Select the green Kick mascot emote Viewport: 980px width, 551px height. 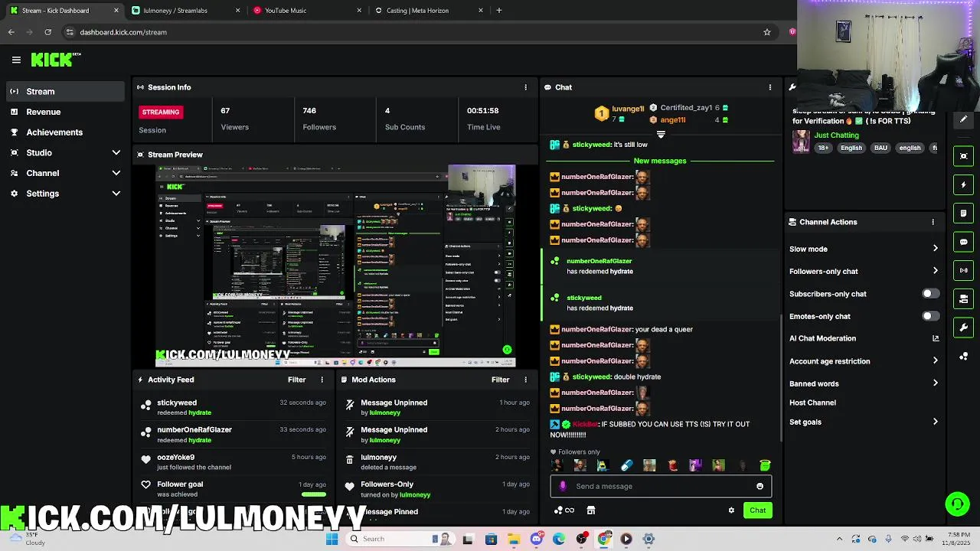pos(764,465)
